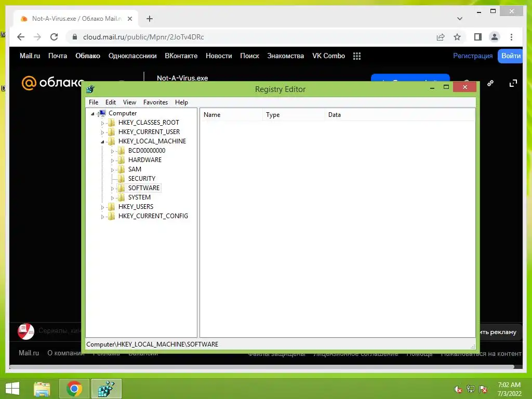Click the Chrome forward button
Viewport: 532px width, 399px height.
(x=37, y=37)
